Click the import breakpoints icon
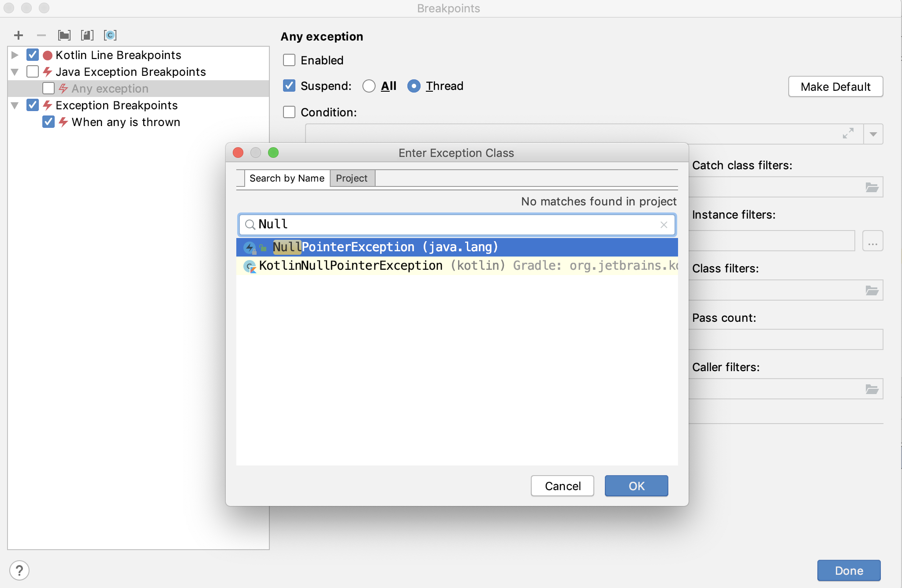 [x=86, y=35]
